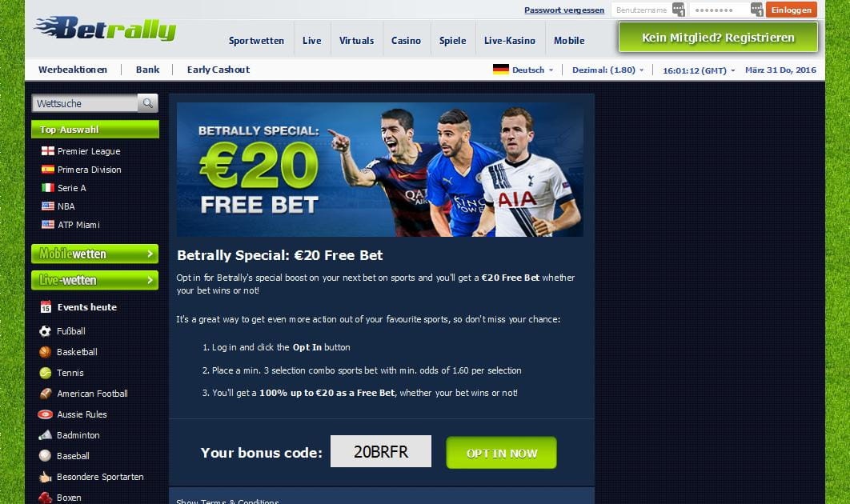Click the OPT IN NOW button
850x504 pixels.
pyautogui.click(x=501, y=453)
